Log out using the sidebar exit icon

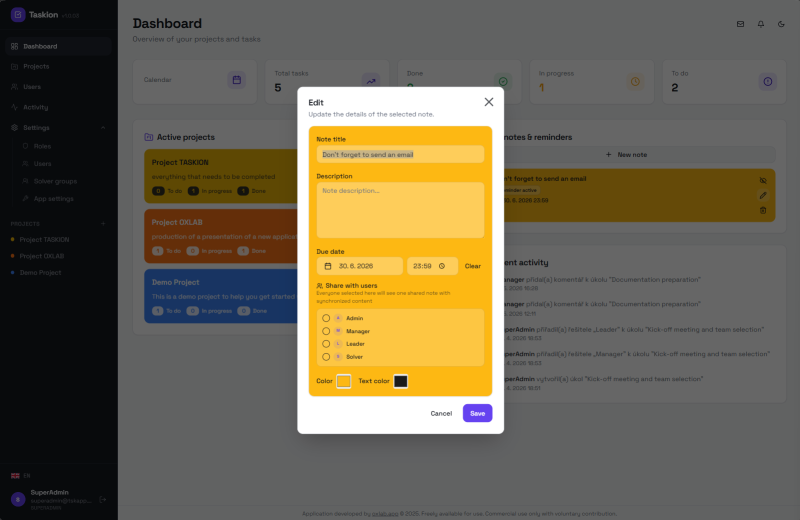point(103,500)
